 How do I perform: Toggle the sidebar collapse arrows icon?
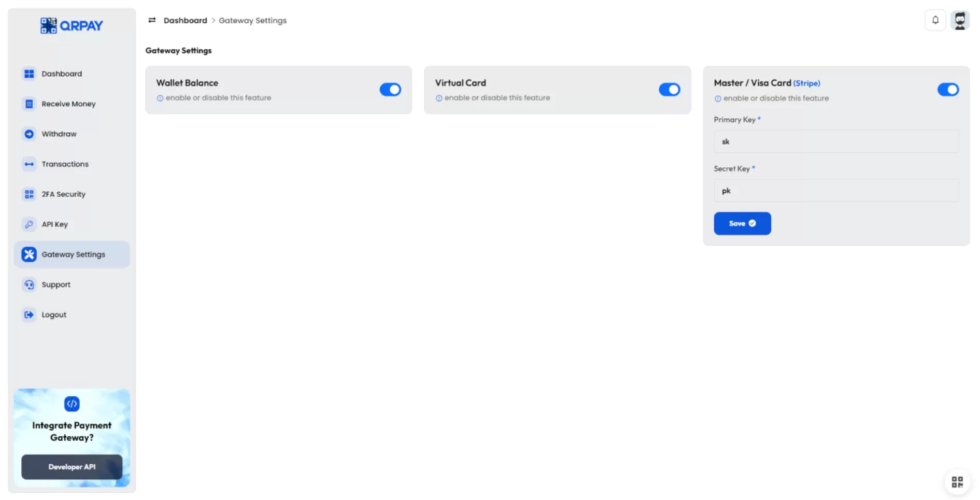coord(152,20)
